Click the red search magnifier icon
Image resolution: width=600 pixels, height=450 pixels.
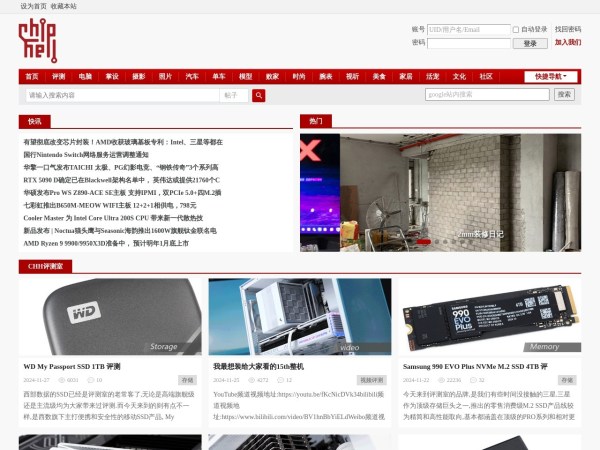(258, 95)
